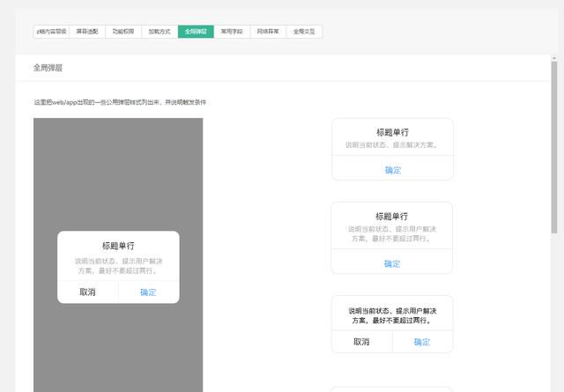This screenshot has height=392, width=564.
Task: Click 确定 in the gray phone mockup dialog
Action: click(148, 292)
